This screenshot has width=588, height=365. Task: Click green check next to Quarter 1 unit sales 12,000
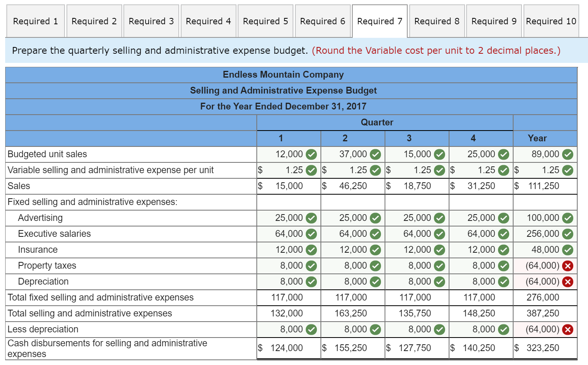pos(311,154)
